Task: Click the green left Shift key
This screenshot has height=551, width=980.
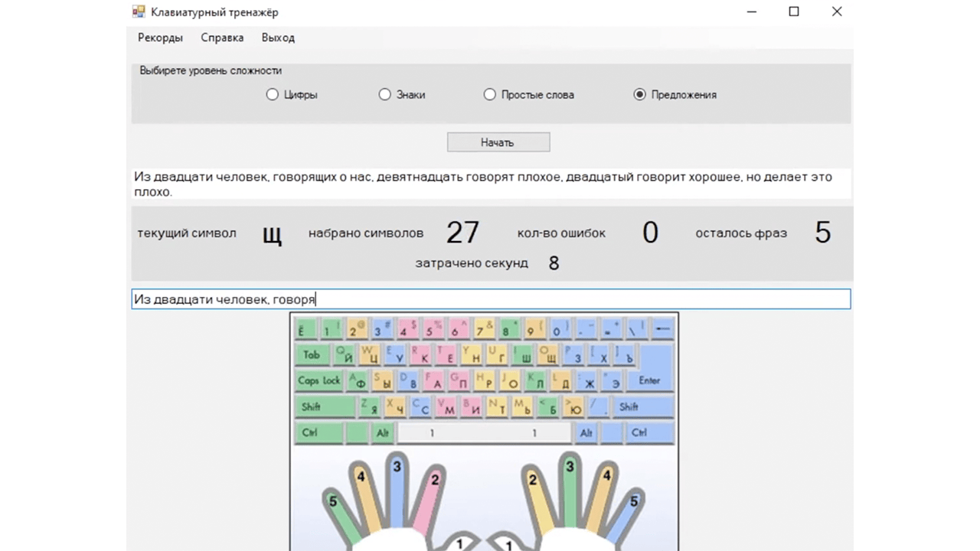Action: [325, 406]
